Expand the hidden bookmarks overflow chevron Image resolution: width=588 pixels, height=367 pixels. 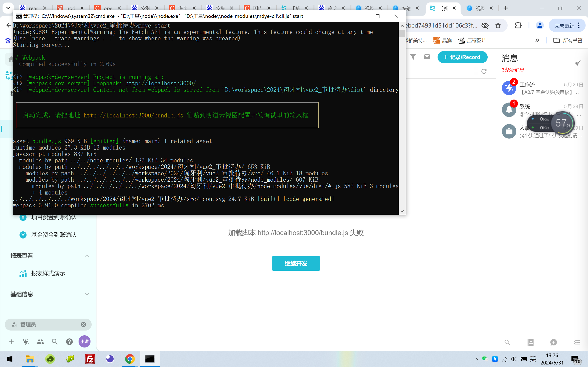tap(537, 40)
